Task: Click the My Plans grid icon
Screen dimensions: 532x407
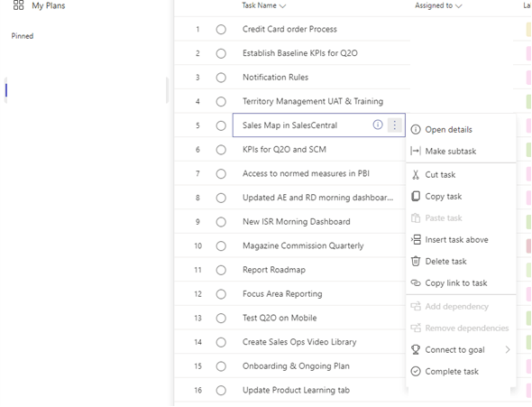Action: tap(18, 5)
